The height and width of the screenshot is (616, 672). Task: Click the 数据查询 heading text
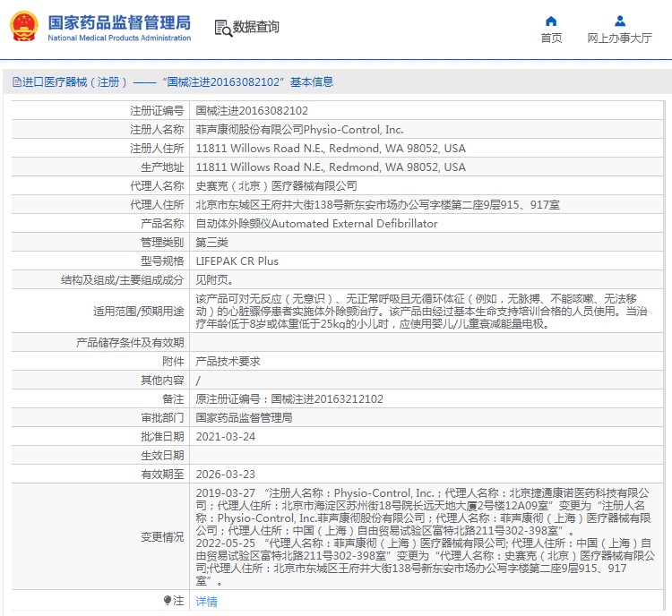(256, 27)
